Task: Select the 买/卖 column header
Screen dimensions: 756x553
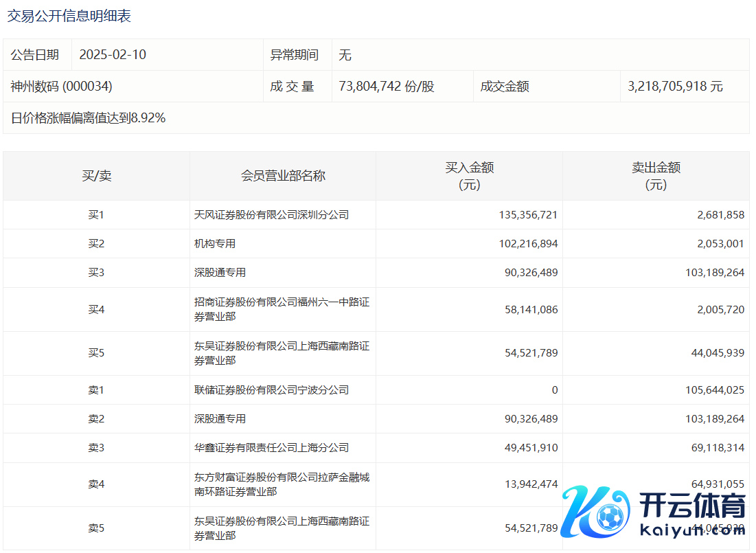Action: point(96,176)
